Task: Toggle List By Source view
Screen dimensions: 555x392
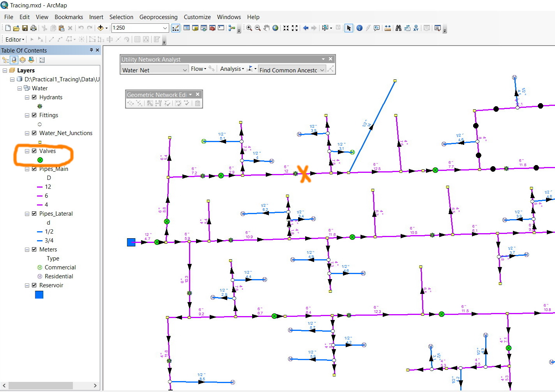Action: click(x=14, y=60)
